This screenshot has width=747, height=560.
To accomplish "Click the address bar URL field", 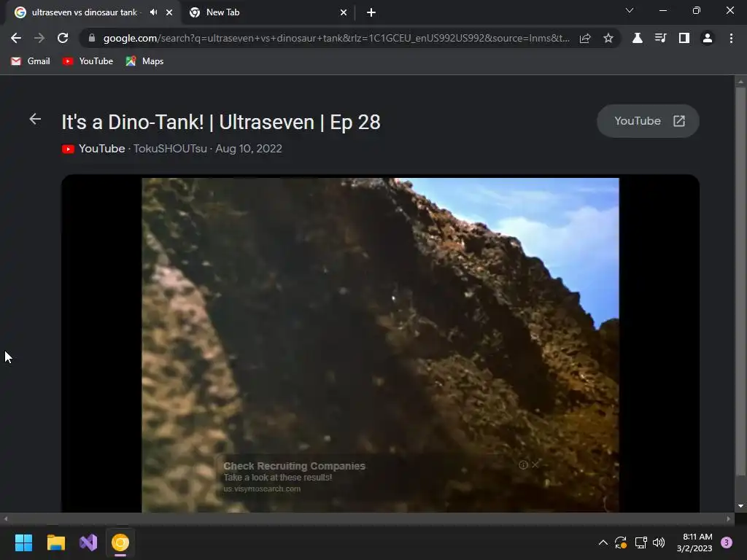I will [x=336, y=38].
